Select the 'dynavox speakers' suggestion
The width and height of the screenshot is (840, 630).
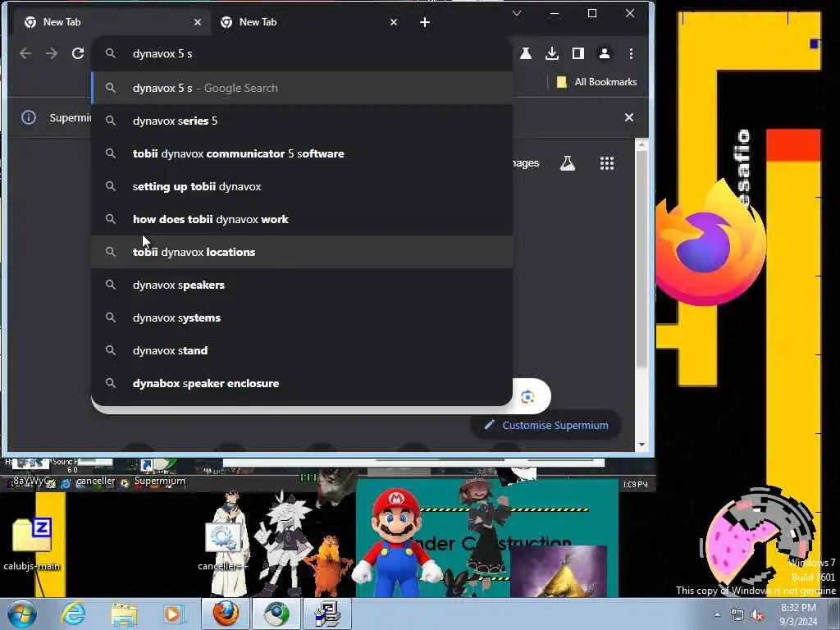[302, 285]
